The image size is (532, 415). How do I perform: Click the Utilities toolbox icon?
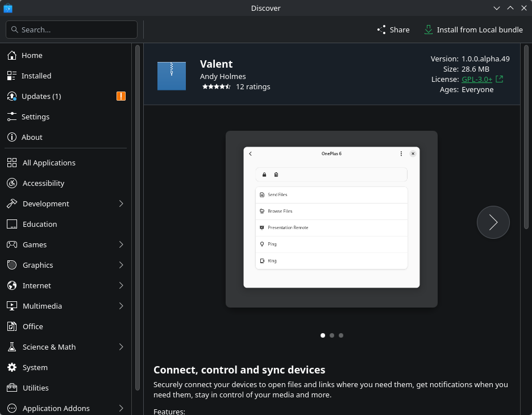12,388
